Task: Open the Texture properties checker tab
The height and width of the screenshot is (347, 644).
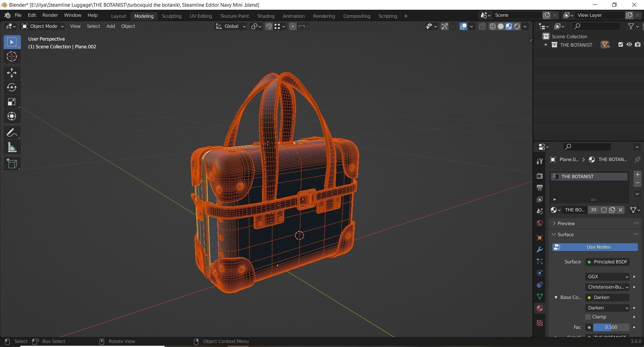Action: click(540, 323)
